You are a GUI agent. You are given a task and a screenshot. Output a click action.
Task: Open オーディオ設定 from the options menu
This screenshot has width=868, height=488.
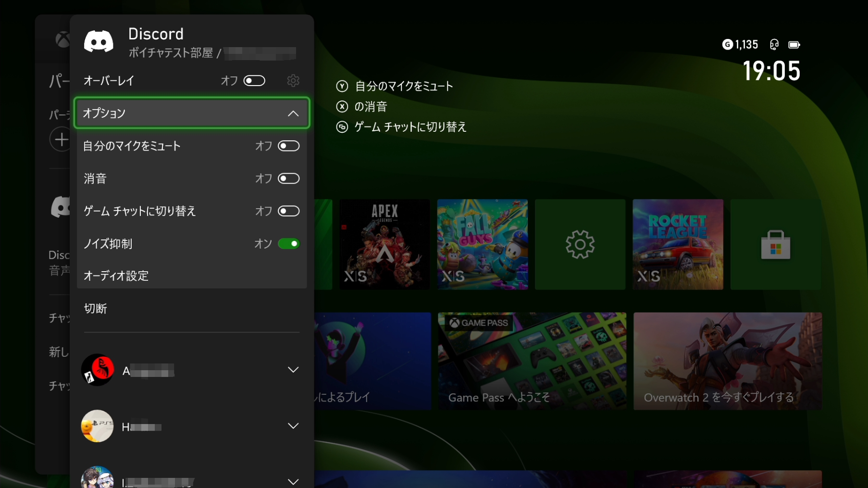116,275
